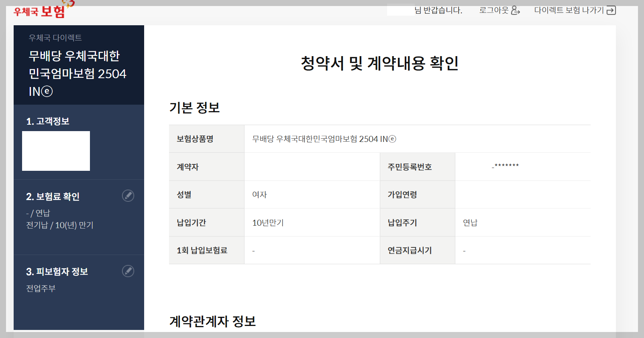Screen dimensions: 644x338
Task: Open step 2. 보험료 확인 in sidebar
Action: (x=53, y=196)
